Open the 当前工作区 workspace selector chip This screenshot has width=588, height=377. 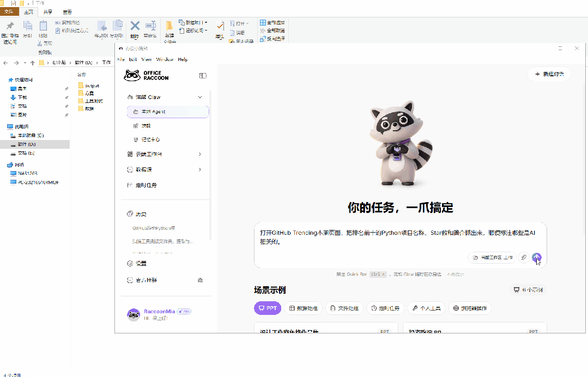(x=493, y=258)
